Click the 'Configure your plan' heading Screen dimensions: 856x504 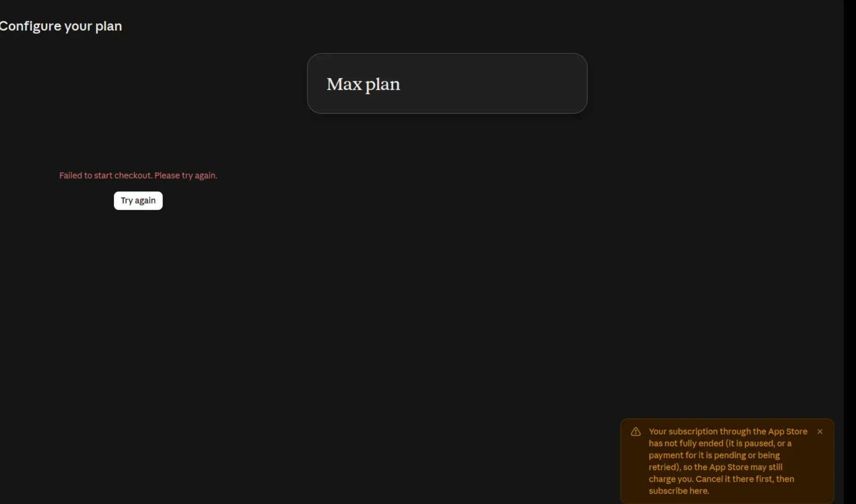[61, 26]
